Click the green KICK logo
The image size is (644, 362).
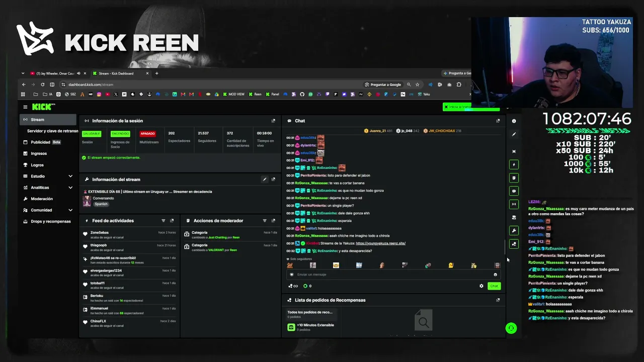(x=42, y=107)
